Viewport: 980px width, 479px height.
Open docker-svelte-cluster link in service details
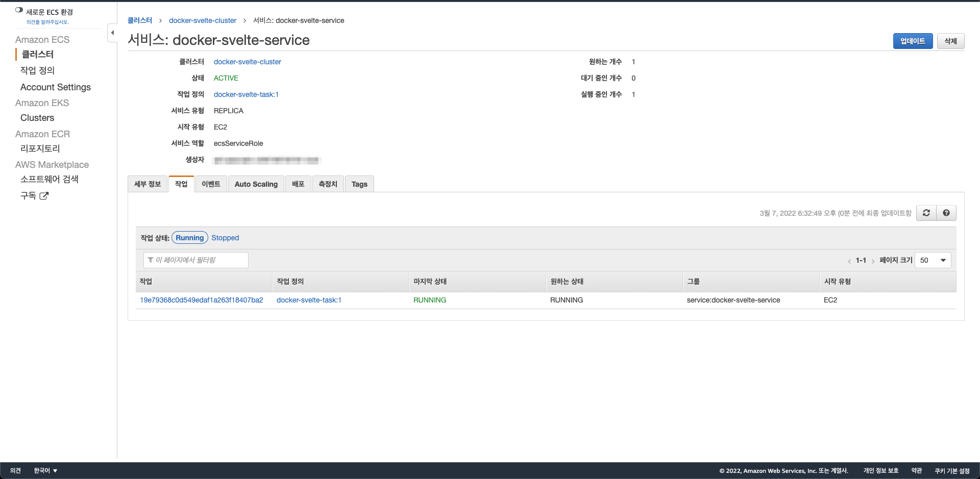tap(248, 62)
